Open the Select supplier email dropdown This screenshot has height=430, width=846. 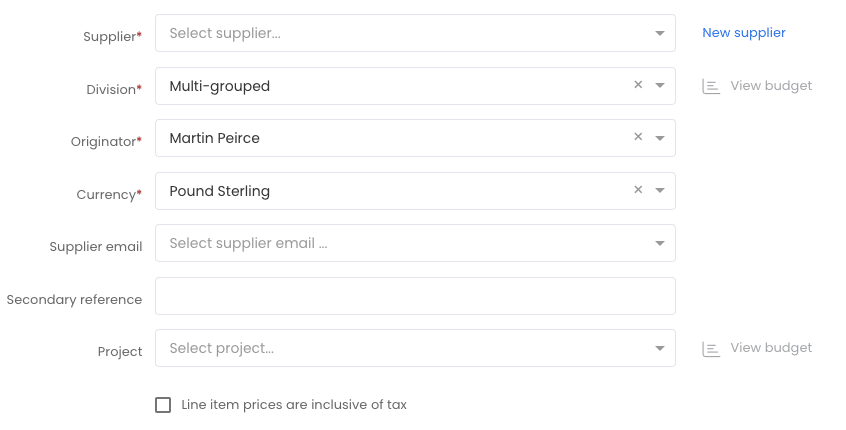coord(415,243)
